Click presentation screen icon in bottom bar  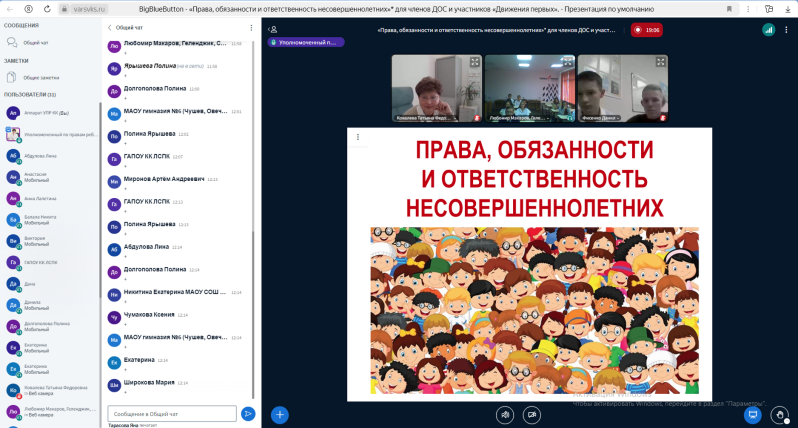[x=753, y=413]
